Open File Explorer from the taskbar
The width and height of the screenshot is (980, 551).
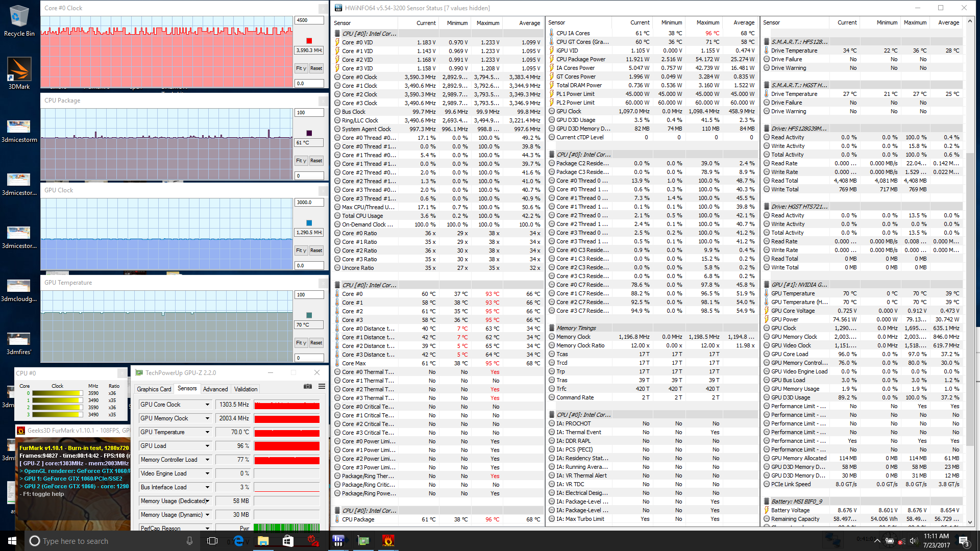tap(263, 541)
